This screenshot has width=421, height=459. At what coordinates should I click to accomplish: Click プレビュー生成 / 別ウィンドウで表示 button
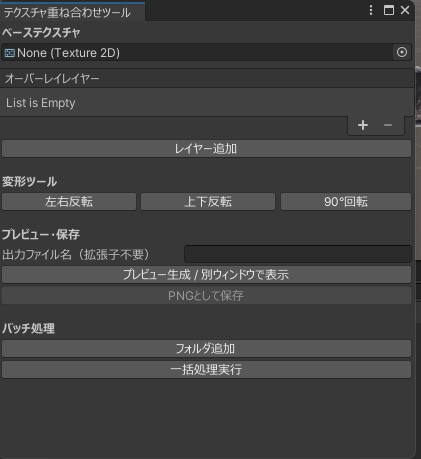(206, 275)
